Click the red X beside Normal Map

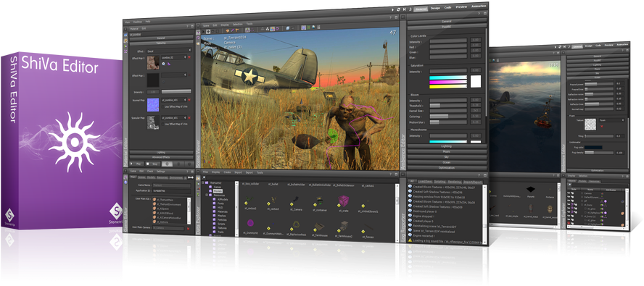click(x=189, y=100)
